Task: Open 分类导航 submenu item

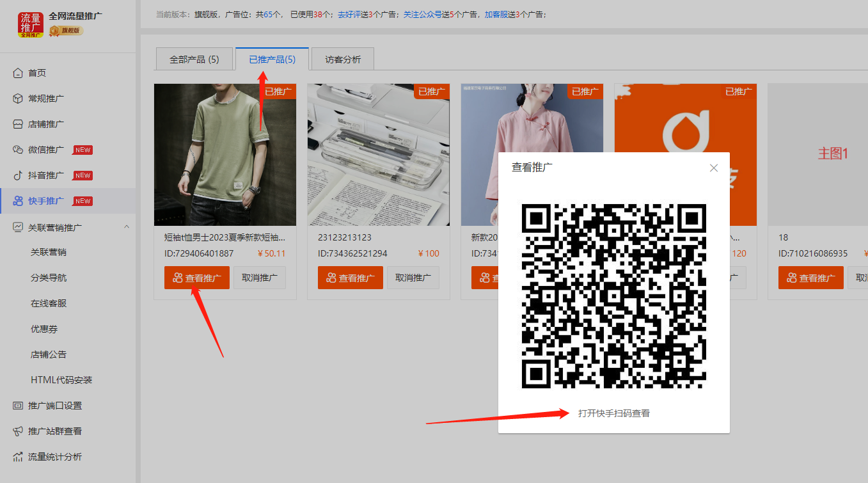Action: 49,278
